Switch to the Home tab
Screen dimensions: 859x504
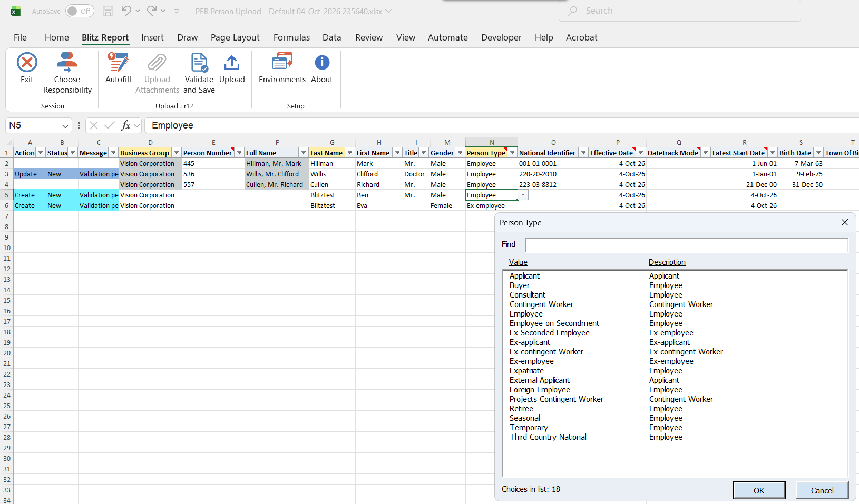click(x=57, y=37)
